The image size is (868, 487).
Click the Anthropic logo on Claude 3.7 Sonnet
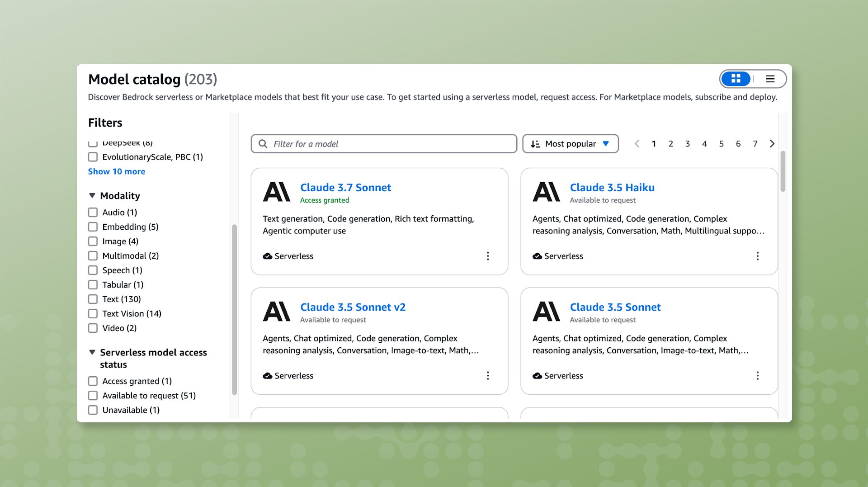[x=276, y=192]
